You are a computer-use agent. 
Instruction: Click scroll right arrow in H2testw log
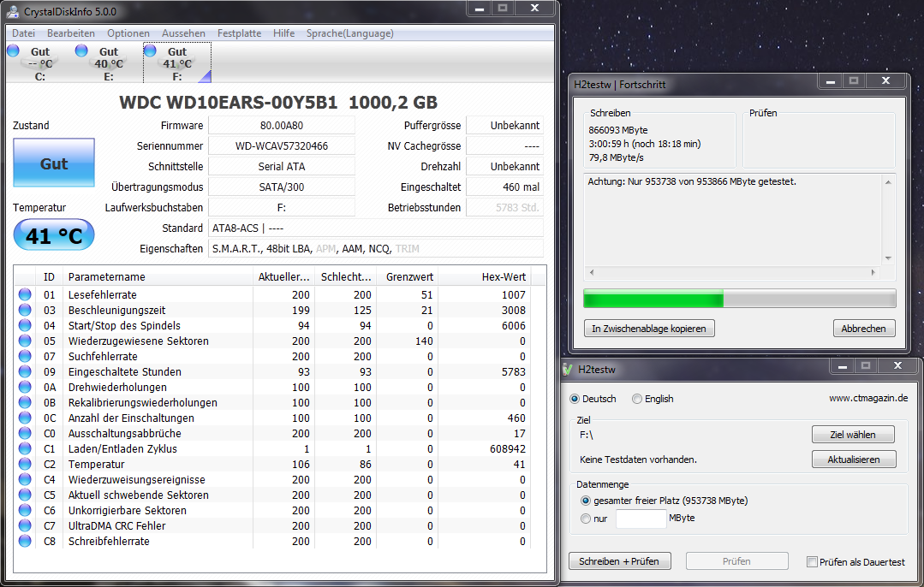(x=873, y=273)
